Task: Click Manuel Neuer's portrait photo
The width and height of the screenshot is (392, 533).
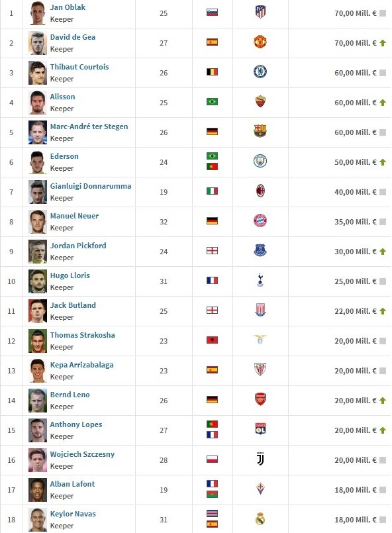Action: coord(37,222)
